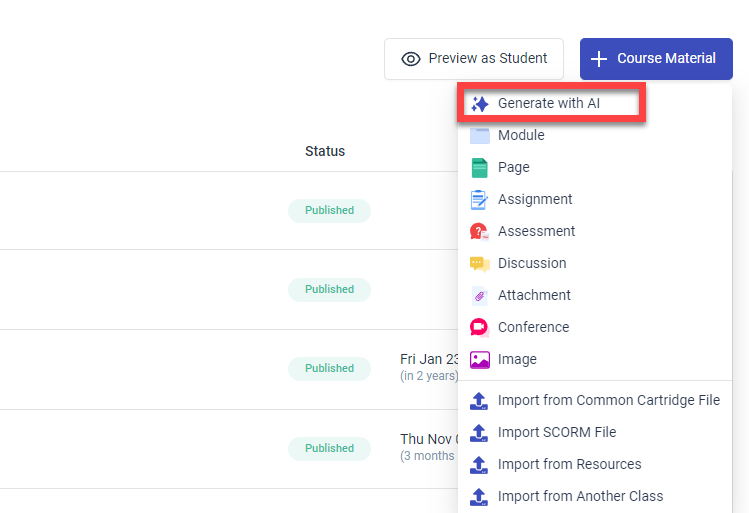Select the yellow Discussion chat icon
The width and height of the screenshot is (749, 513).
coord(480,264)
